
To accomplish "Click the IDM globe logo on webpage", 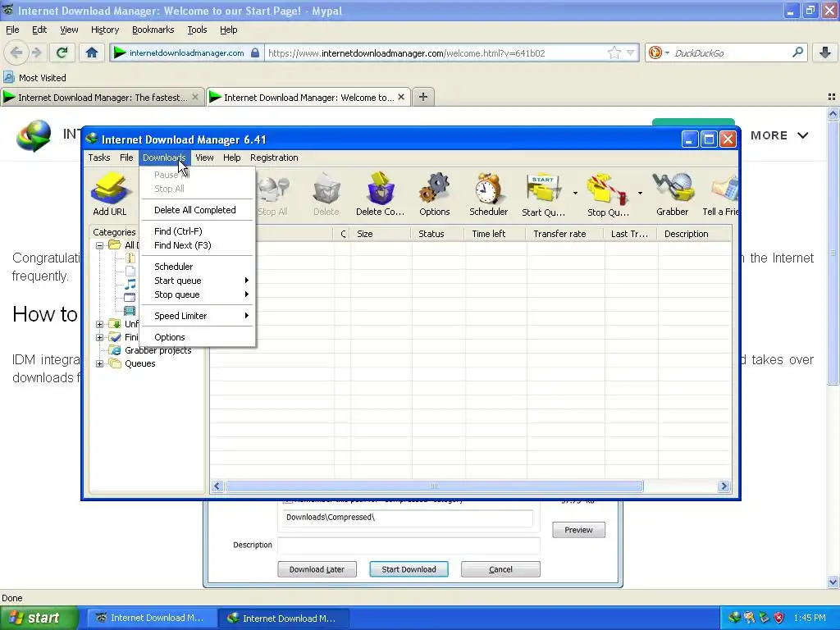I will tap(33, 135).
